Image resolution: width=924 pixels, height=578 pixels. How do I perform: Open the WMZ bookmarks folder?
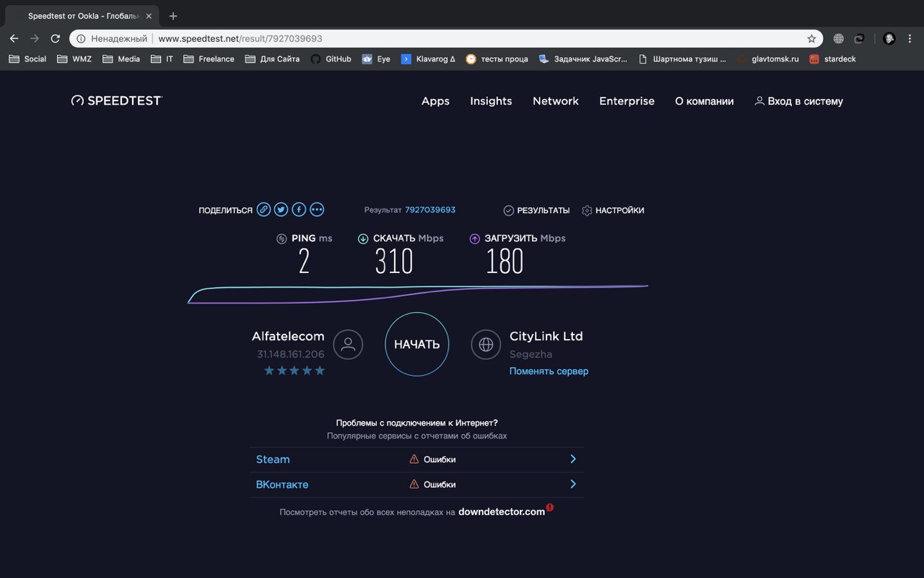click(74, 59)
